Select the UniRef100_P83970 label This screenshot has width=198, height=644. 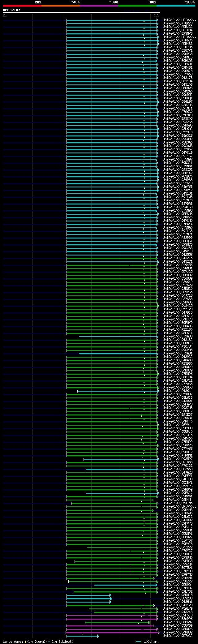178,176
